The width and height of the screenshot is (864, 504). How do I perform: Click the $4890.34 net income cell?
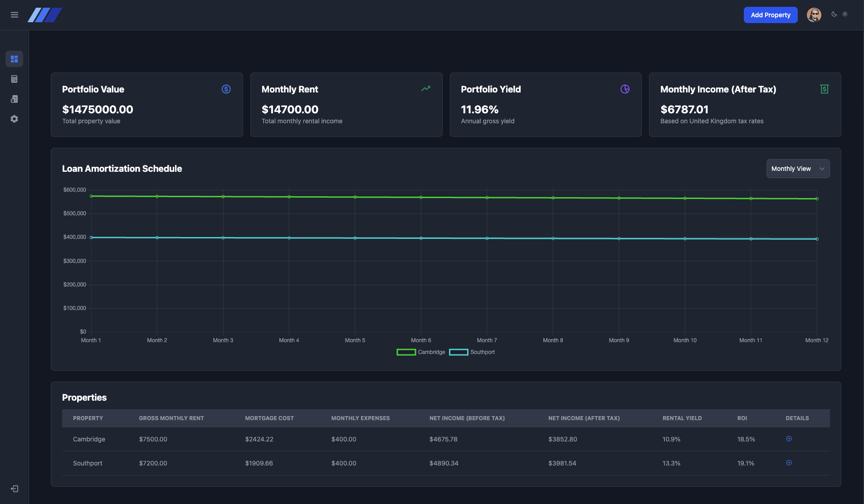pyautogui.click(x=444, y=463)
